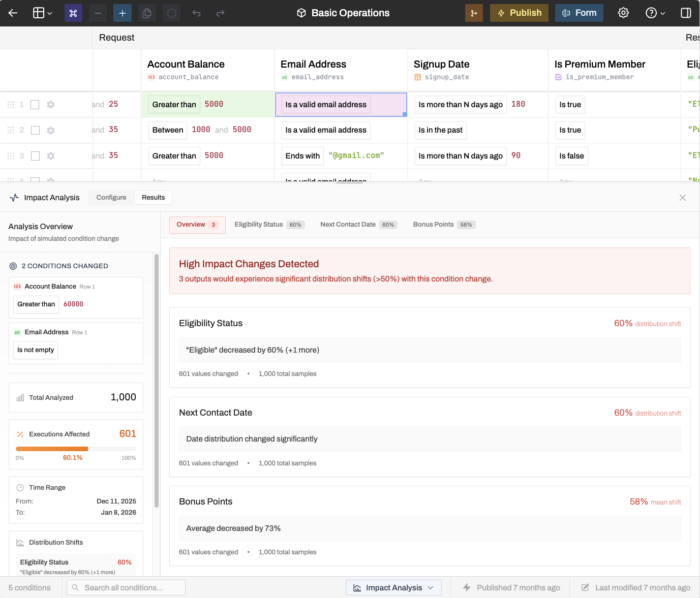
Task: Open the git branch versions icon
Action: click(x=474, y=13)
